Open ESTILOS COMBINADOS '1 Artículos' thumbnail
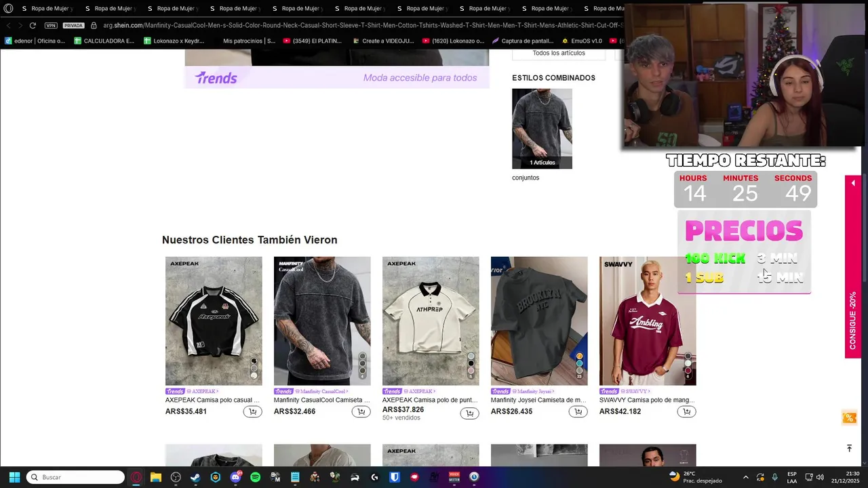The width and height of the screenshot is (868, 488). coord(542,129)
